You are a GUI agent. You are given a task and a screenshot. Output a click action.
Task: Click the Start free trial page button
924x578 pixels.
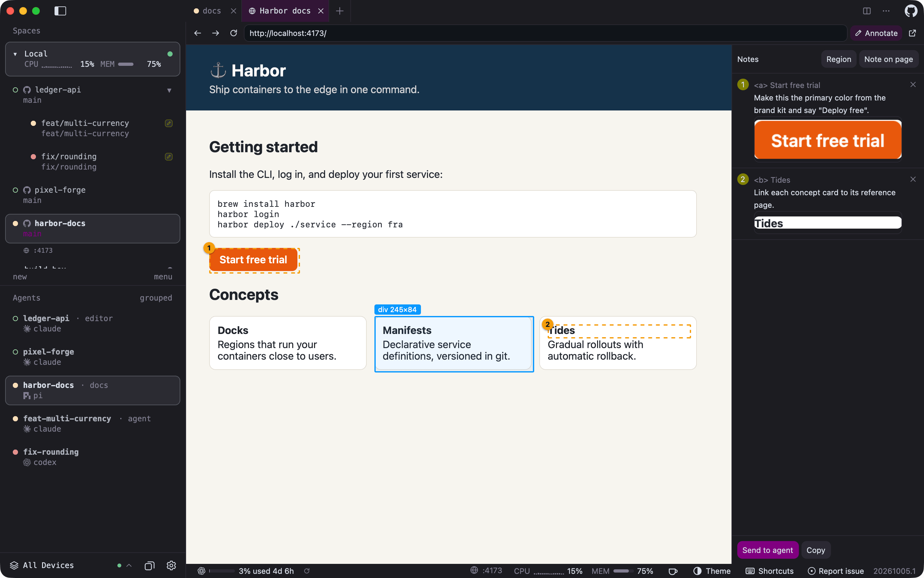pyautogui.click(x=253, y=260)
